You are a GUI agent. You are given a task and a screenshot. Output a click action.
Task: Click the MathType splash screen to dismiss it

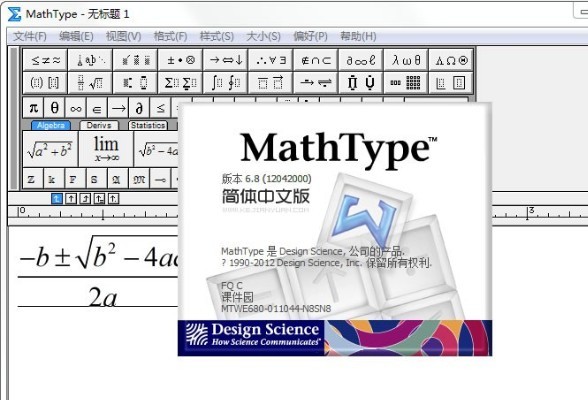pyautogui.click(x=334, y=229)
